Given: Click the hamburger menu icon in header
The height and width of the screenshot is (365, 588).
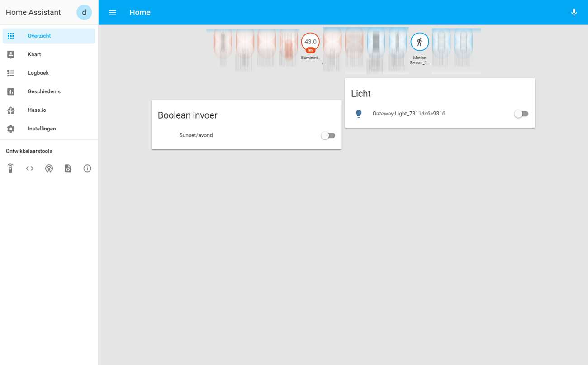Looking at the screenshot, I should [x=113, y=13].
